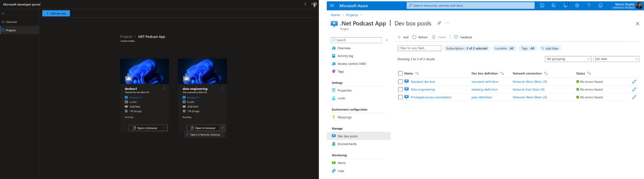Screen dimensions: 644x179
Task: Choose Open in Remote Desktop menu entry
Action: (205, 135)
